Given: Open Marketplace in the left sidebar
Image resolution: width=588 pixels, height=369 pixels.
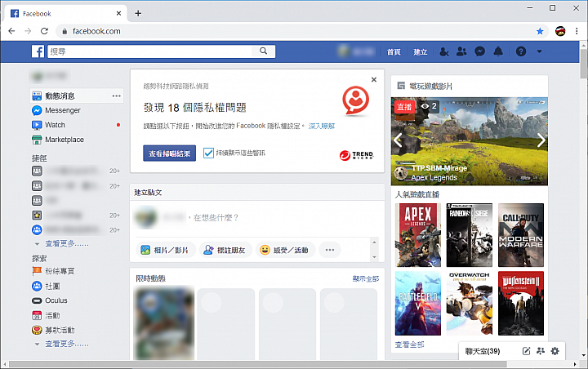Looking at the screenshot, I should coord(58,140).
